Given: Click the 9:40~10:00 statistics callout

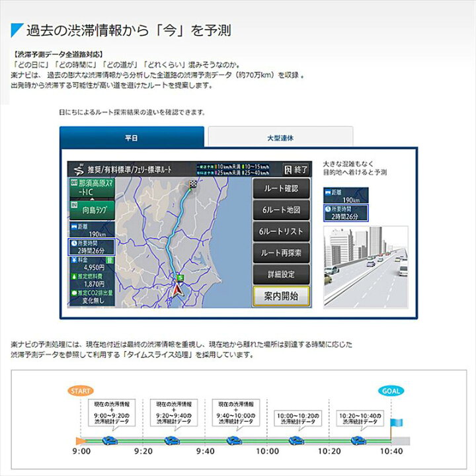Looking at the screenshot, I should pyautogui.click(x=236, y=413).
